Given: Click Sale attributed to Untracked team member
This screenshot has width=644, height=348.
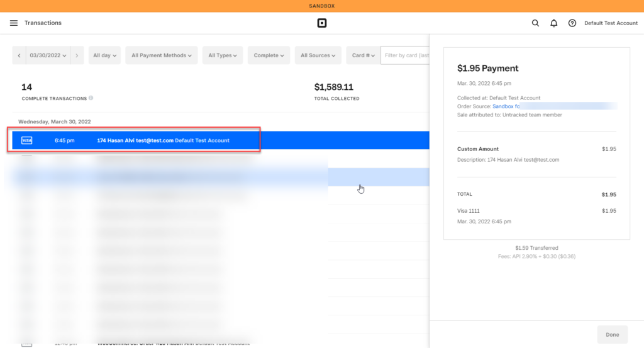Looking at the screenshot, I should (509, 115).
